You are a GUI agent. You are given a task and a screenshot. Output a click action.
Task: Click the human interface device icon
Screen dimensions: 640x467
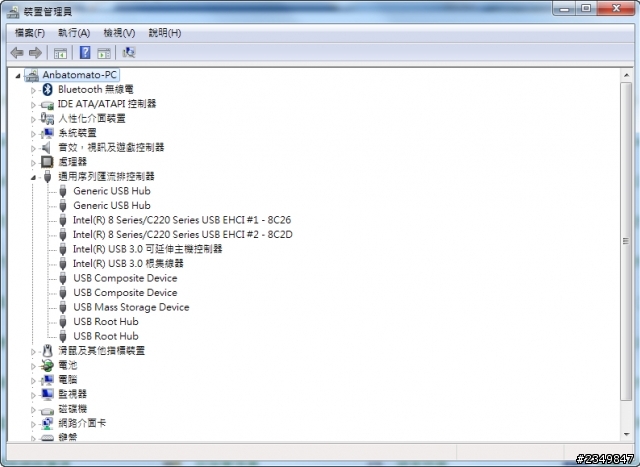coord(47,119)
